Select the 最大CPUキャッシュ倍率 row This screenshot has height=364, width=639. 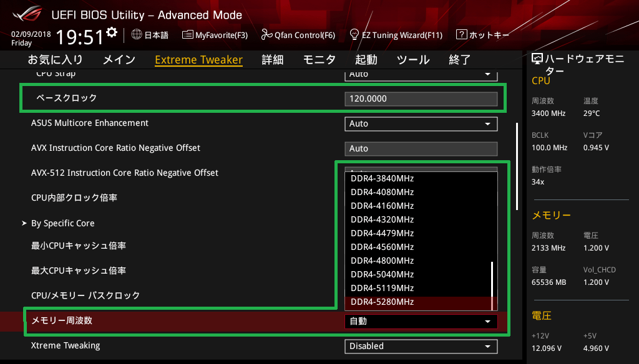coord(79,271)
